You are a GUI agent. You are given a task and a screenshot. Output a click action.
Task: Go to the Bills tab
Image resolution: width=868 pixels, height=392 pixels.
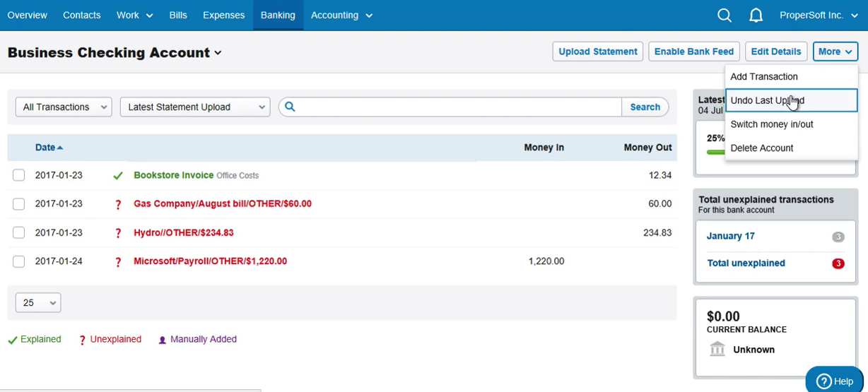[178, 15]
